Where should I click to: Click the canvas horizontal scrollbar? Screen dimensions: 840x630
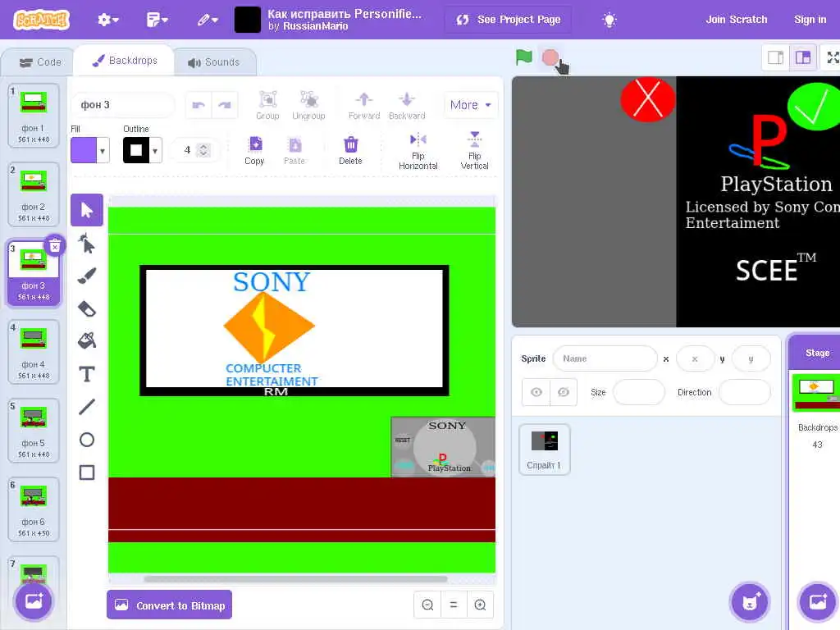click(x=295, y=578)
